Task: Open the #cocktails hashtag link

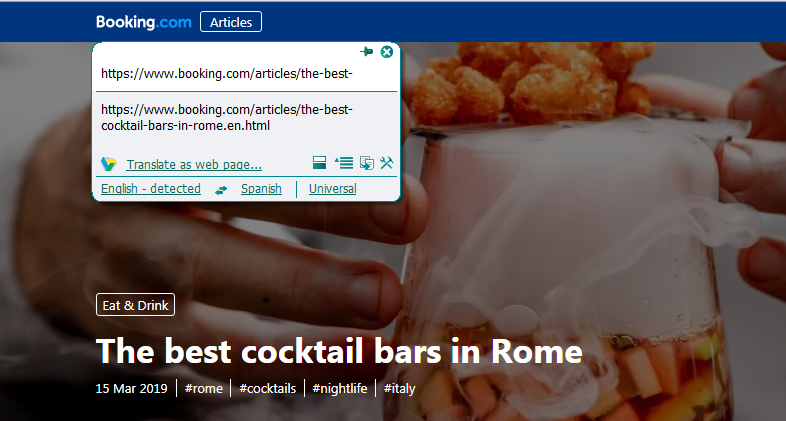Action: coord(268,388)
